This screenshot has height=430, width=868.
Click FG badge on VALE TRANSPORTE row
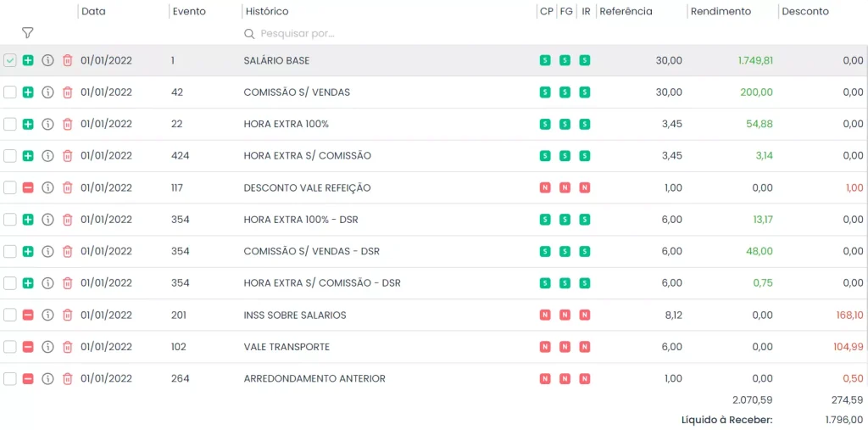[565, 347]
